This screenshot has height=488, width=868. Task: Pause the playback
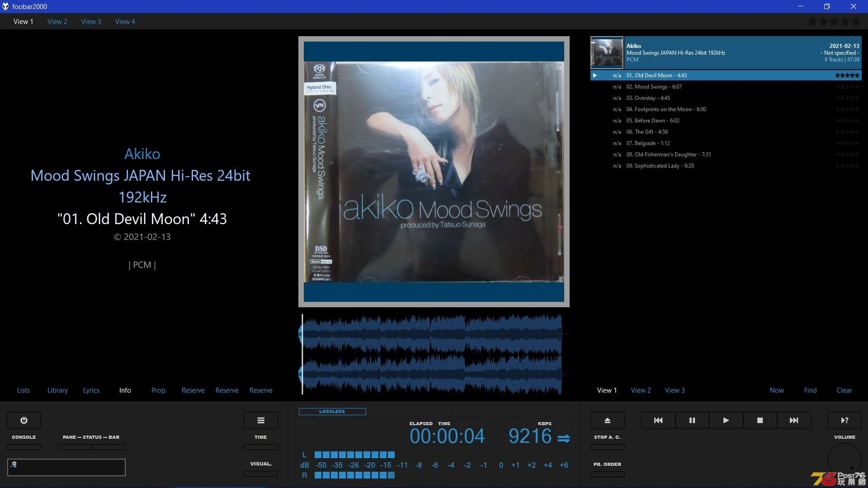point(692,420)
